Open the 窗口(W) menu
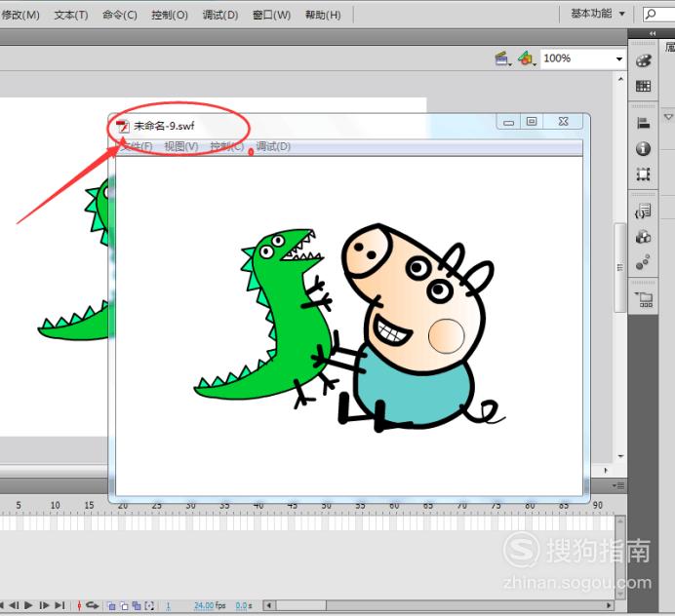Screen dimensions: 675x616 coord(271,15)
